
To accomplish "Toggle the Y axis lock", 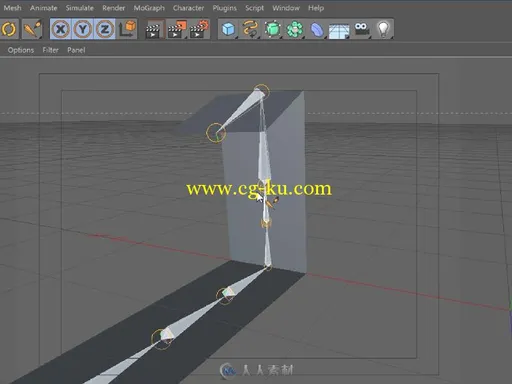I will (x=83, y=29).
